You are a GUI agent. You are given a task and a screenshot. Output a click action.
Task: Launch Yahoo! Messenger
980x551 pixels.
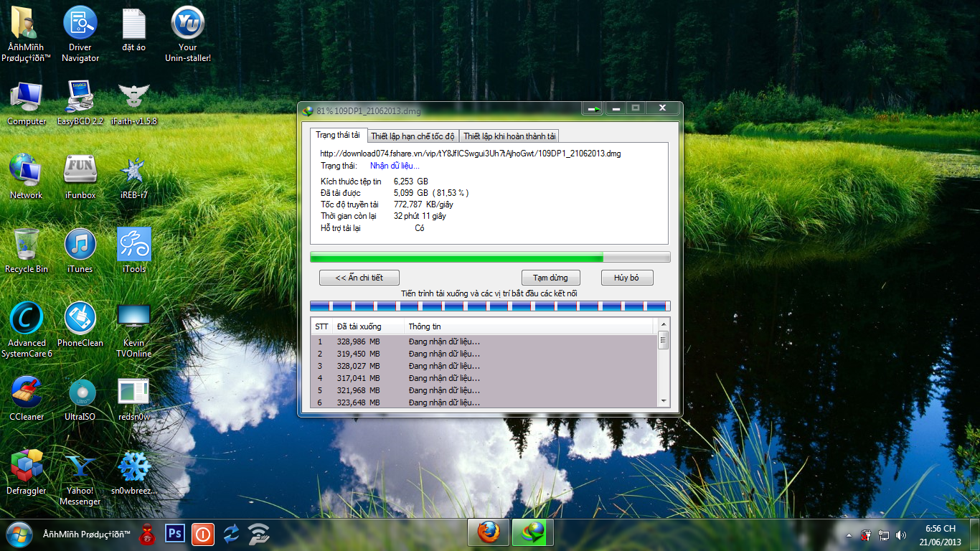point(80,479)
